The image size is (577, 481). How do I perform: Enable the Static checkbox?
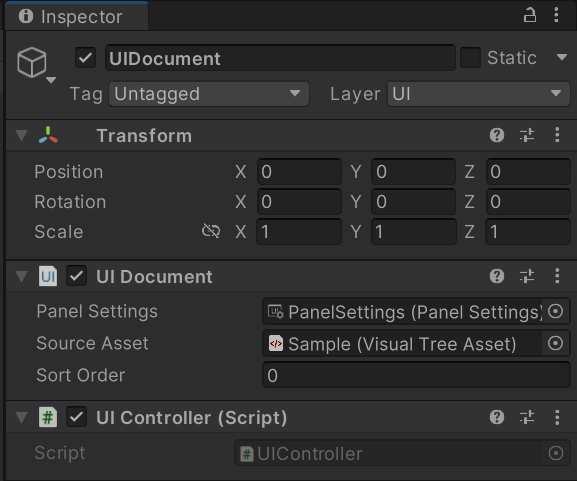pyautogui.click(x=470, y=58)
